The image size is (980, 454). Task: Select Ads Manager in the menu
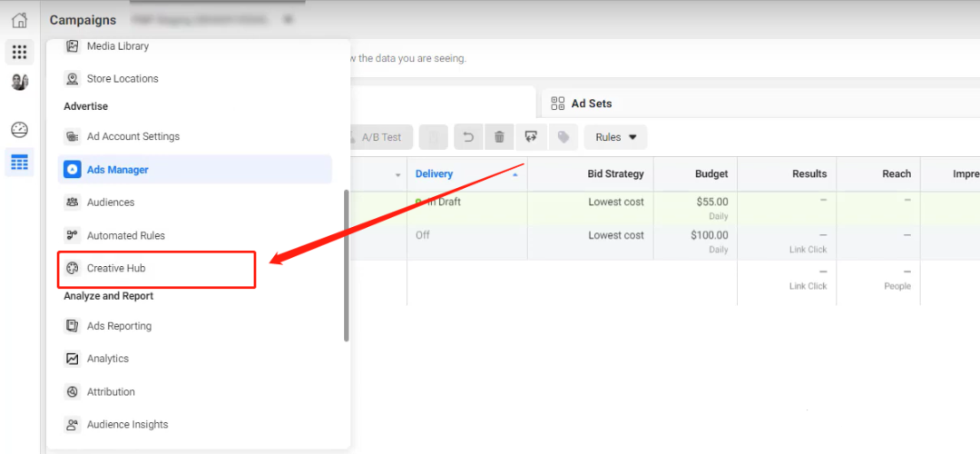tap(195, 170)
